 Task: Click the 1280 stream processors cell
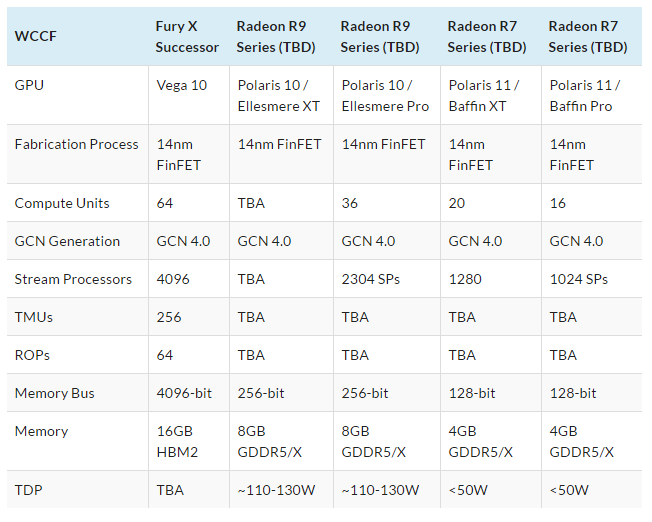pyautogui.click(x=464, y=280)
